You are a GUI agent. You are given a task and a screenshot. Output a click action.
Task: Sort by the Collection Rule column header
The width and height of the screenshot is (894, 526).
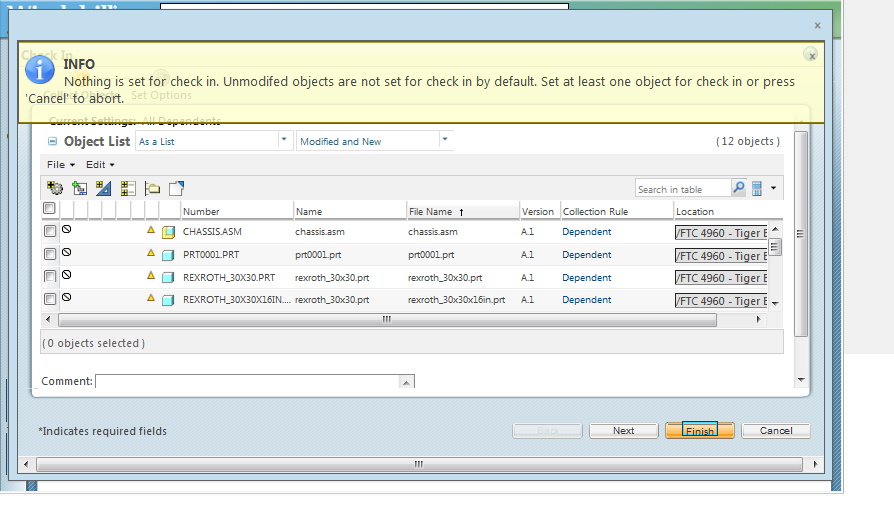[x=595, y=211]
